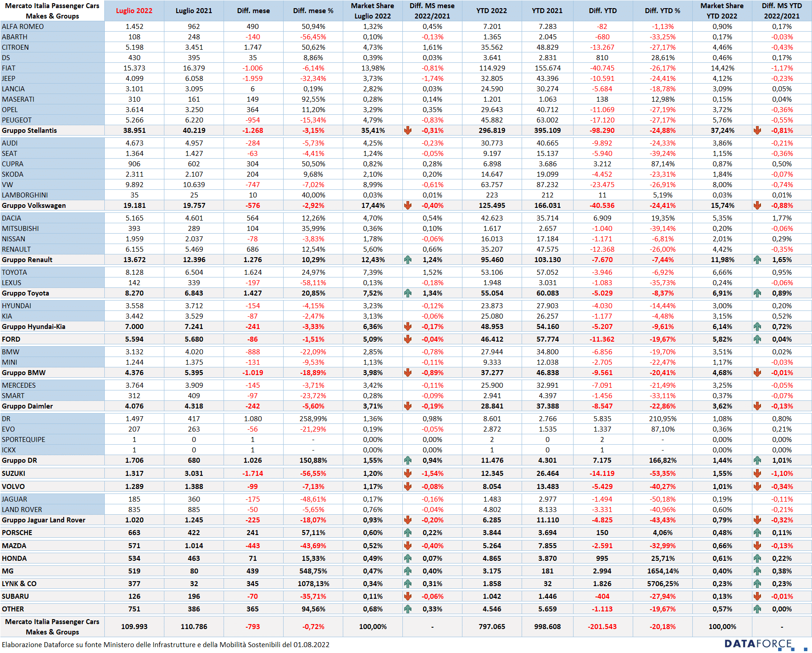The width and height of the screenshot is (812, 653).
Task: Click VW Luglio 2021 value 10.639
Action: tap(194, 185)
